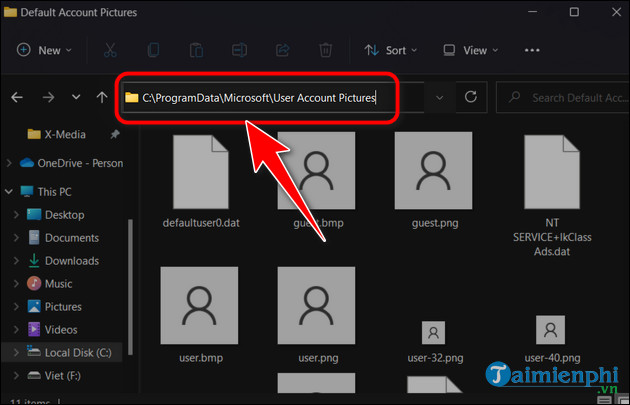Expand the Documents tree node
The height and width of the screenshot is (405, 630).
(16, 238)
